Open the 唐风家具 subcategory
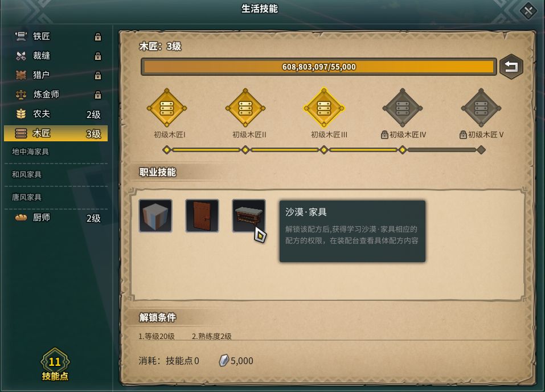The height and width of the screenshot is (392, 545). [56, 197]
